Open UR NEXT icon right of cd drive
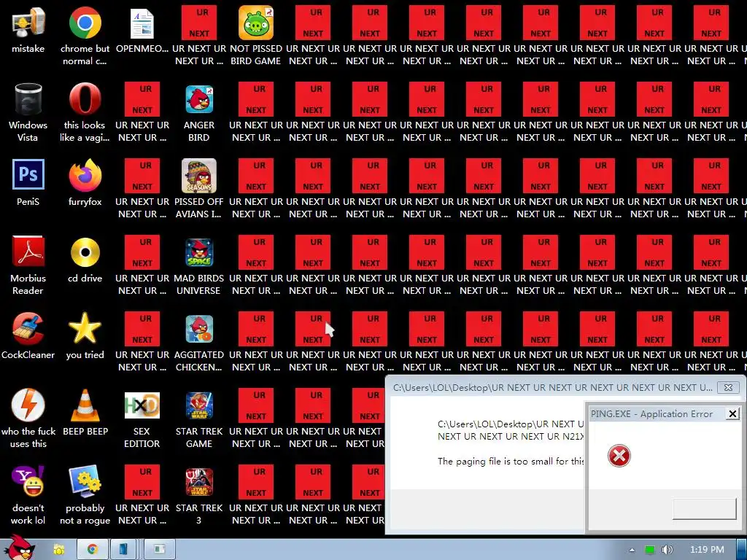Viewport: 747px width, 560px height. [x=142, y=252]
